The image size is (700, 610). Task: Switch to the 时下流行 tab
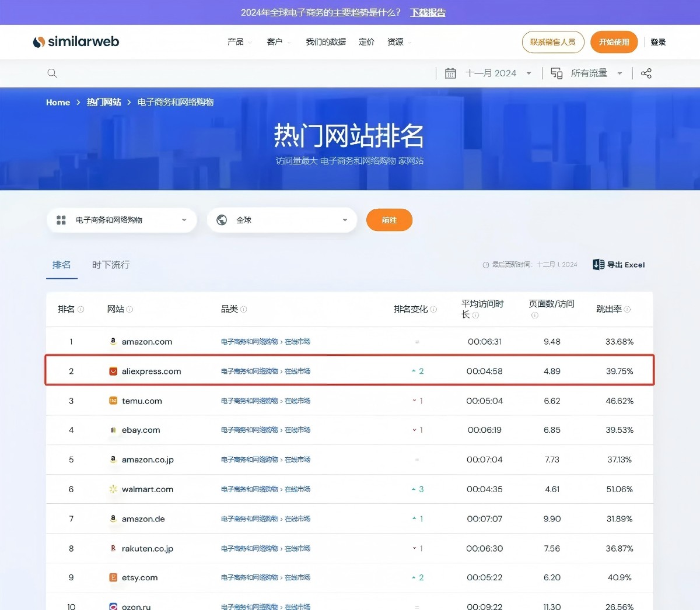111,265
